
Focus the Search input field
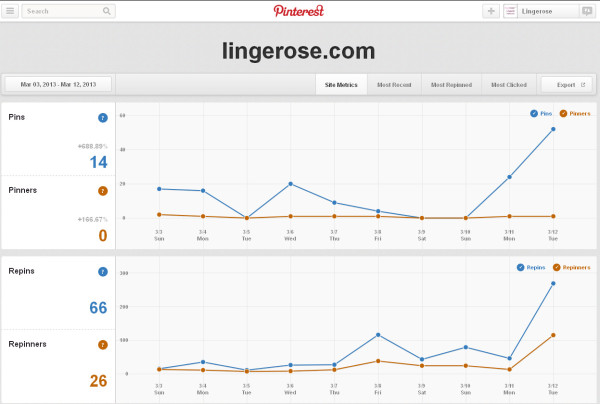(x=68, y=11)
